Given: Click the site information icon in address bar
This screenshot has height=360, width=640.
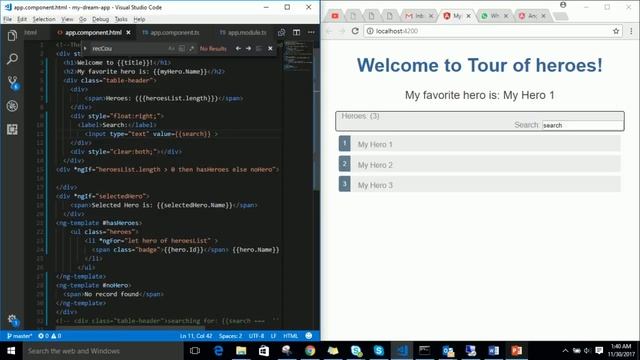Looking at the screenshot, I should pos(369,31).
